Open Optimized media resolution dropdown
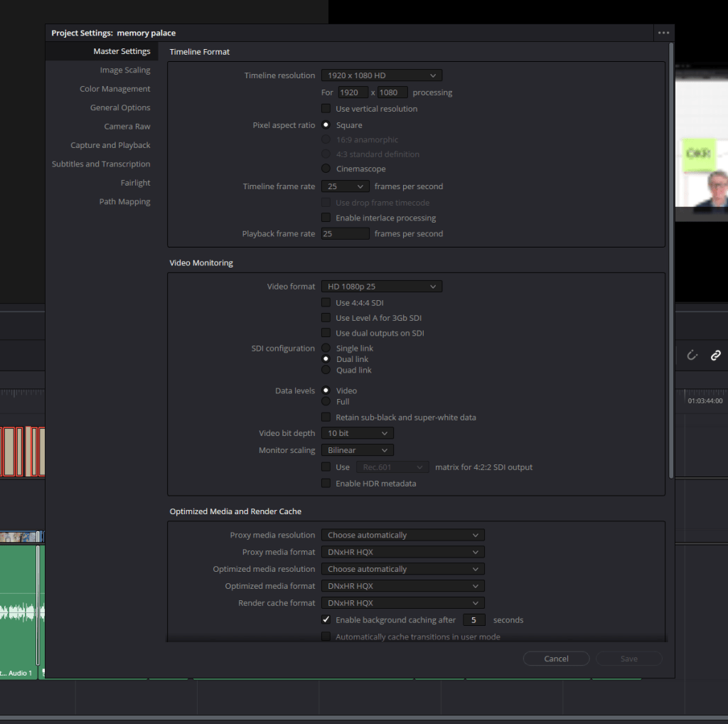The width and height of the screenshot is (728, 724). tap(402, 569)
